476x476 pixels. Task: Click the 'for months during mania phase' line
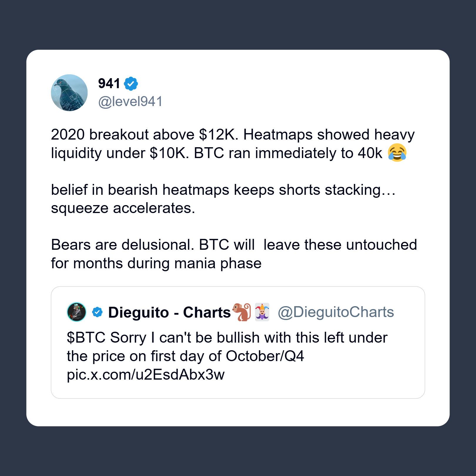click(156, 263)
